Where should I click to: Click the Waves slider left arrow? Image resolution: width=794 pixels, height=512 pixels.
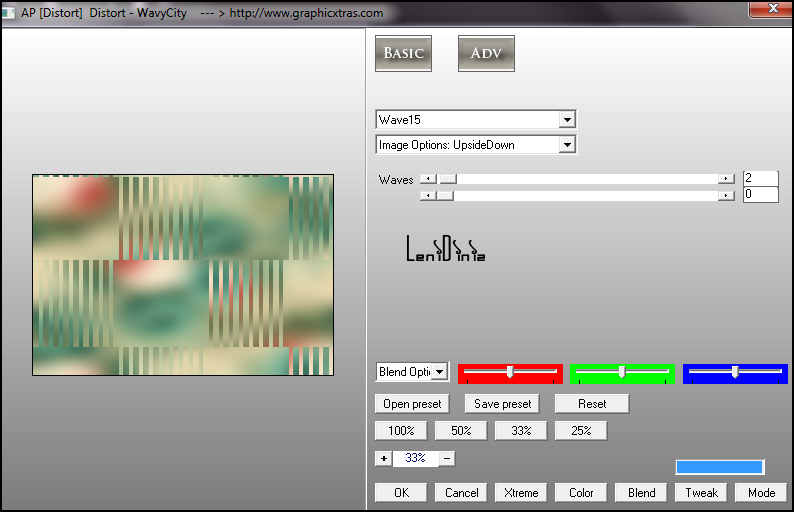(427, 179)
